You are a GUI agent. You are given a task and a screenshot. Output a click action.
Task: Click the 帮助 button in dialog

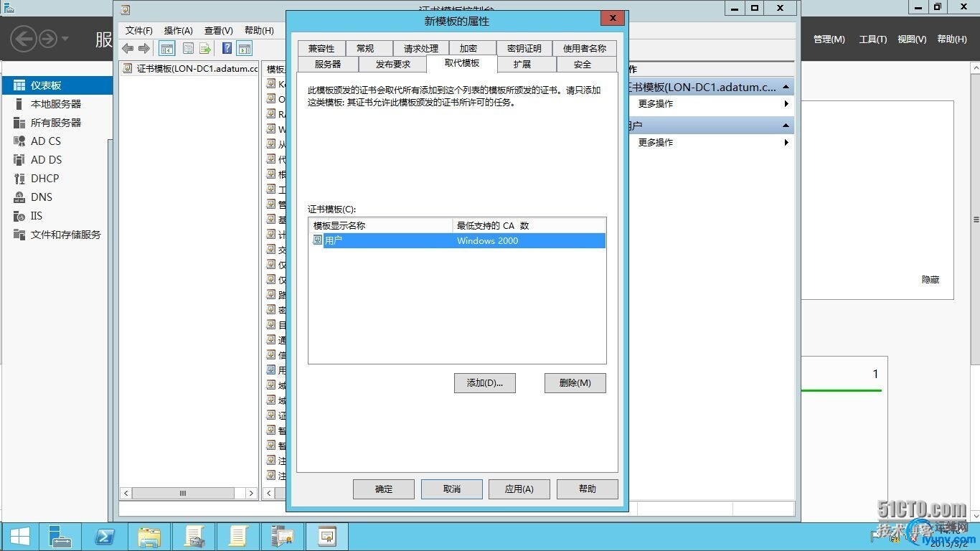588,489
